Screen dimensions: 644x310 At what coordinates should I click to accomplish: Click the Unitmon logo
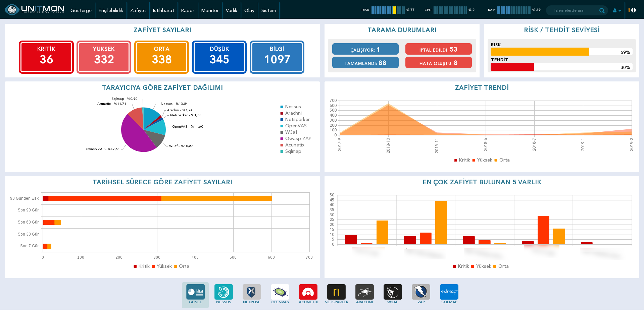(x=35, y=10)
